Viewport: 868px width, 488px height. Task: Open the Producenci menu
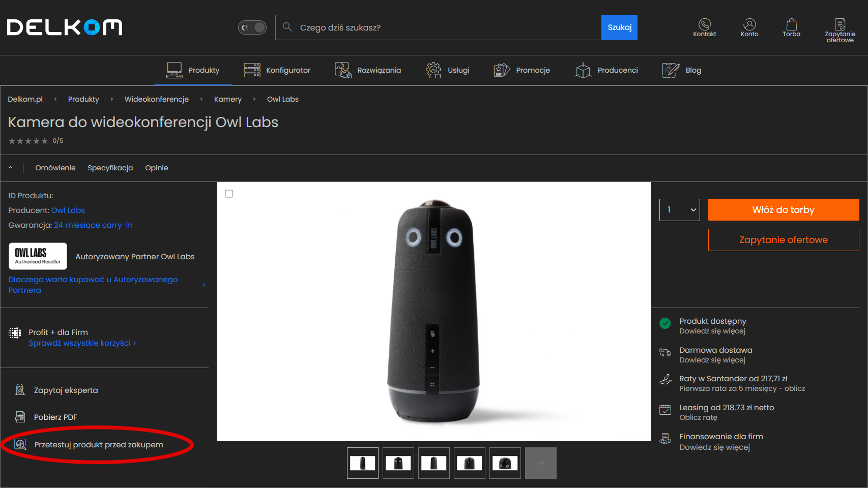[x=606, y=70]
